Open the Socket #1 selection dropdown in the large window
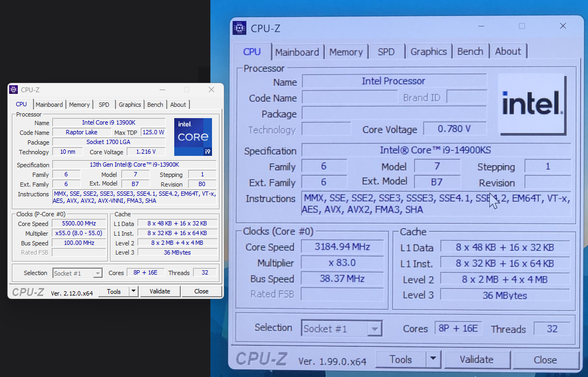The width and height of the screenshot is (588, 377). coord(342,328)
